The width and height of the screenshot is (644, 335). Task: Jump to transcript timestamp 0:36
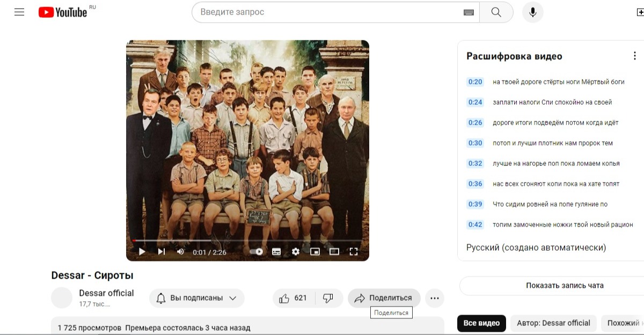pos(475,184)
